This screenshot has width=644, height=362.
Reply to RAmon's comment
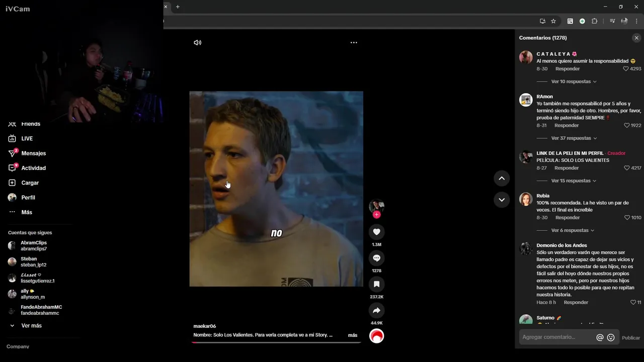pyautogui.click(x=567, y=126)
